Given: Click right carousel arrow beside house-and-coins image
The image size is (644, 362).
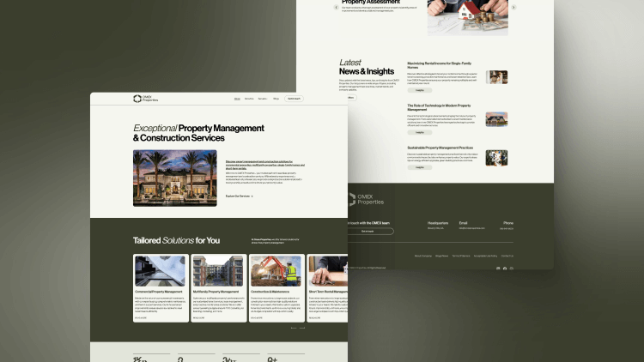Looking at the screenshot, I should 513,7.
